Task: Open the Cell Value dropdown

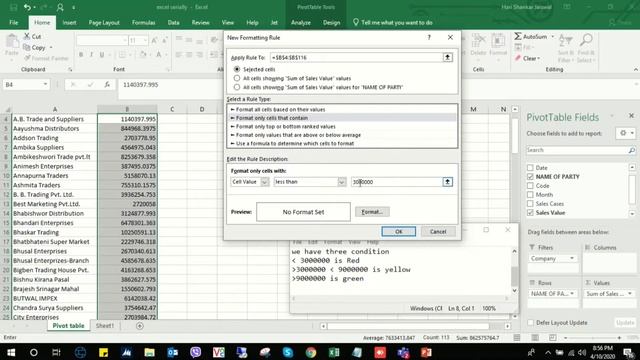Action: (x=264, y=182)
